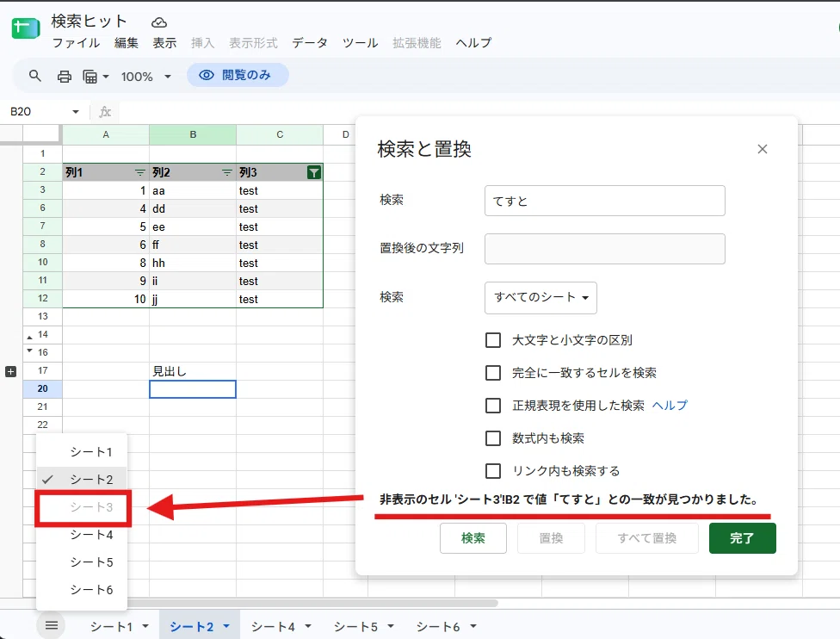840x639 pixels.
Task: Open the ファイル menu
Action: tap(76, 43)
